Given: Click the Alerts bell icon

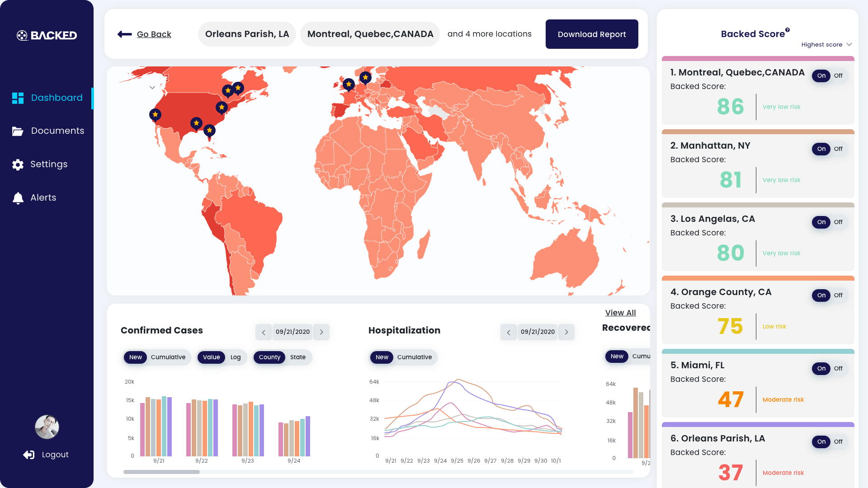Looking at the screenshot, I should pyautogui.click(x=18, y=198).
